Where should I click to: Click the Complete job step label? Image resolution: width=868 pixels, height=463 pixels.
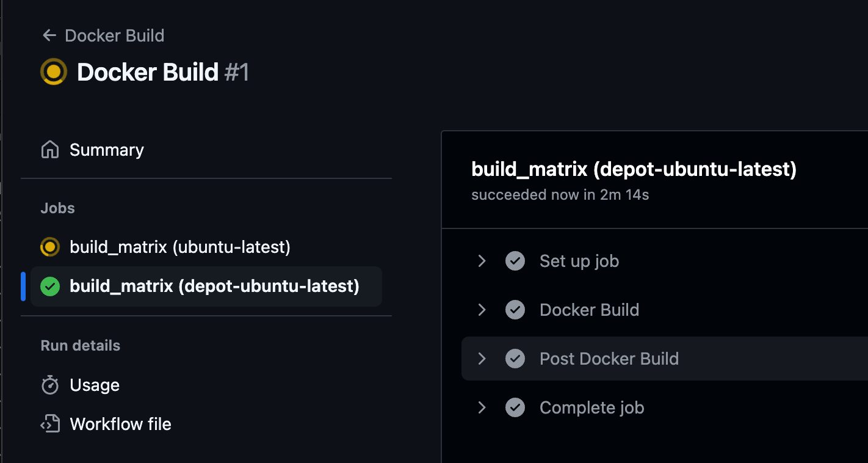click(x=592, y=407)
